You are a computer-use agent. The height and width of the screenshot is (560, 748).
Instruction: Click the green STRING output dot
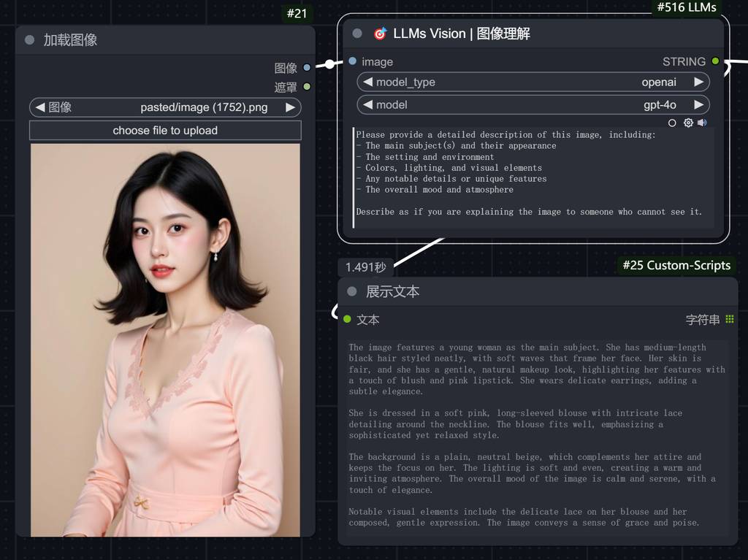[714, 61]
